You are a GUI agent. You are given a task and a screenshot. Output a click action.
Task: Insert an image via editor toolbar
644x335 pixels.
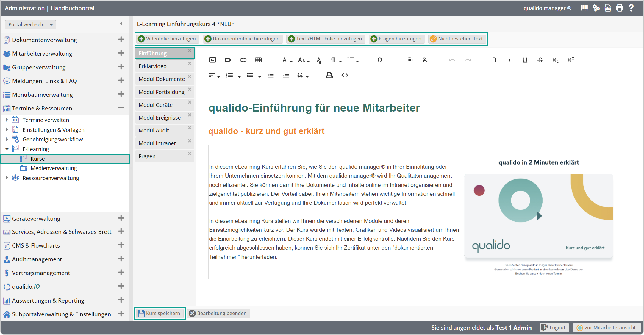212,60
